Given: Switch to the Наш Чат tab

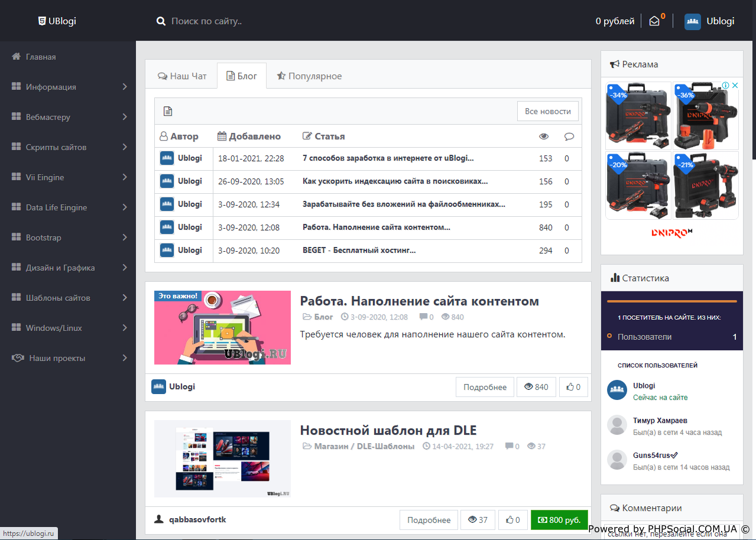Looking at the screenshot, I should [x=182, y=76].
